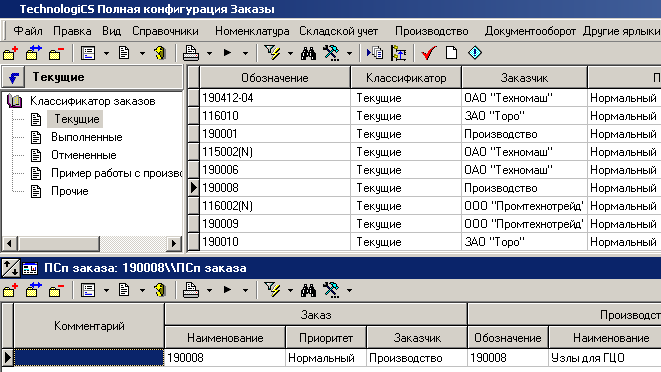Click the Приоритет column header in lower table
The image size is (661, 372).
(326, 338)
